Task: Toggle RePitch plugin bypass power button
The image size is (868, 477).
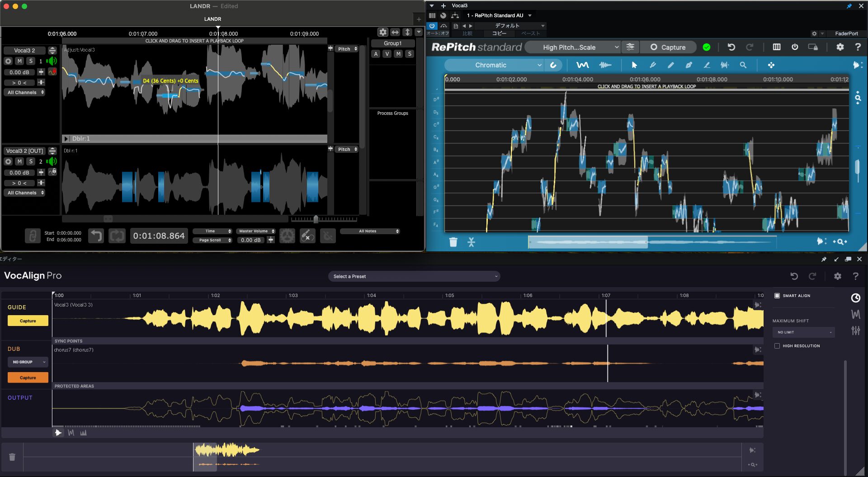Action: [795, 47]
